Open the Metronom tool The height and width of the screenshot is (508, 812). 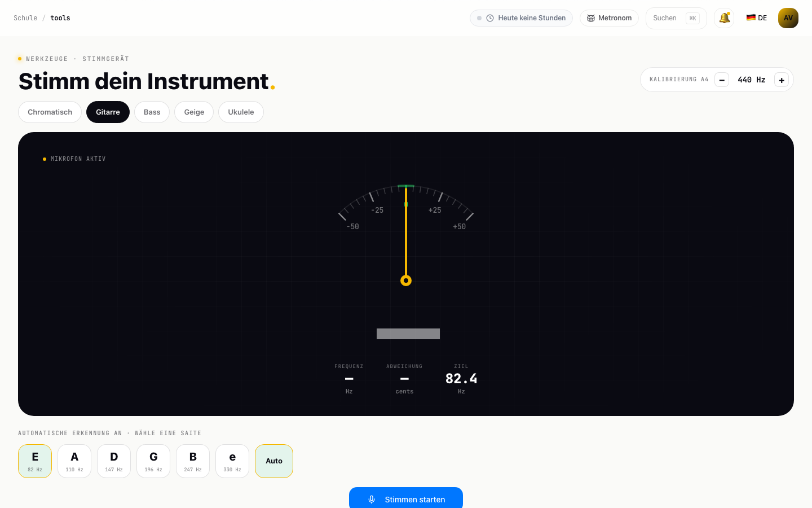pos(609,18)
